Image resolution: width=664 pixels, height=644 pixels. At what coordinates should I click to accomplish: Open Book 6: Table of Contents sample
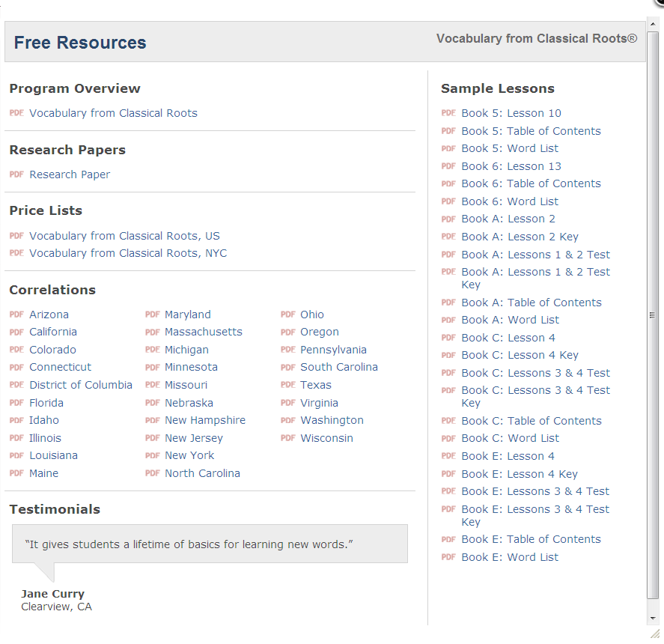(x=531, y=183)
